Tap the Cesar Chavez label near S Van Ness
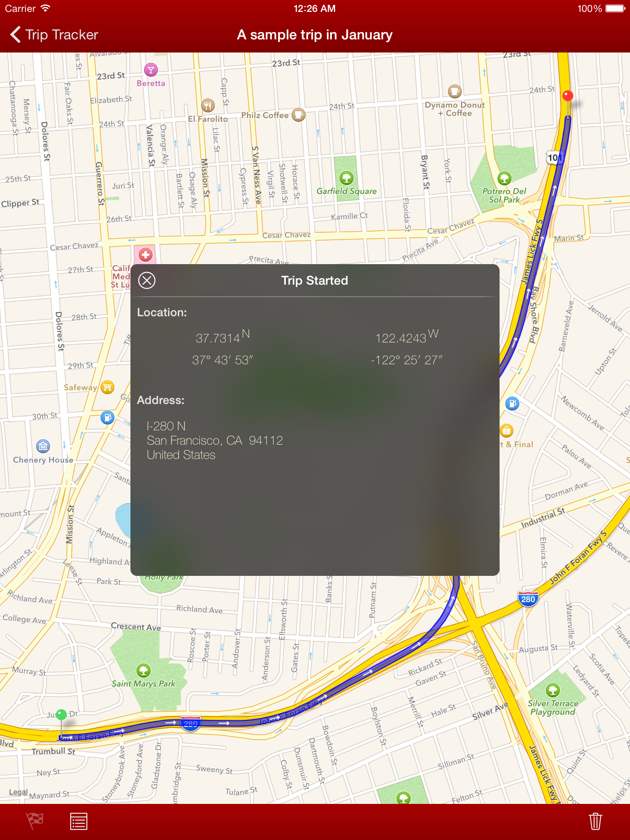630x840 pixels. point(286,235)
